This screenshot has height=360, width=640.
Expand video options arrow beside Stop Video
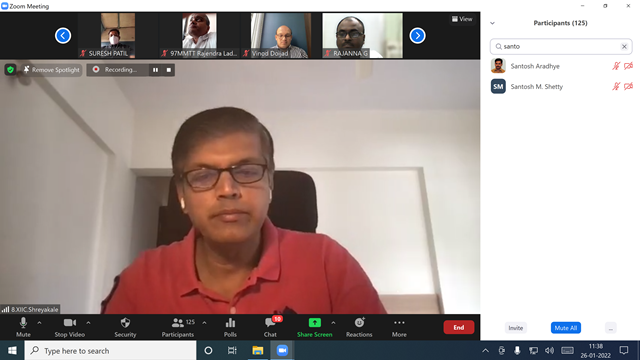pyautogui.click(x=88, y=323)
